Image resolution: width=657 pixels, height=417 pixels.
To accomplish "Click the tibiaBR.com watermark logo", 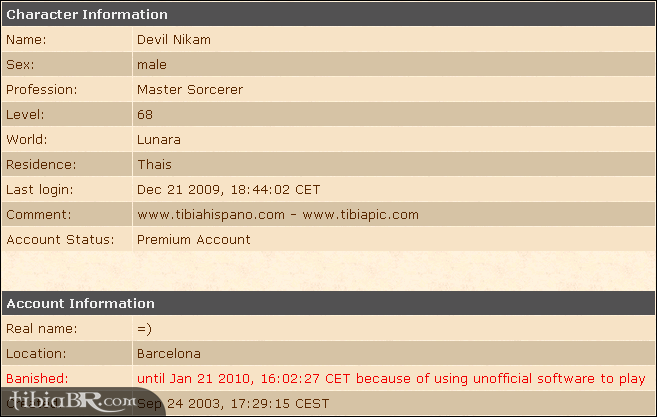I will coord(68,403).
